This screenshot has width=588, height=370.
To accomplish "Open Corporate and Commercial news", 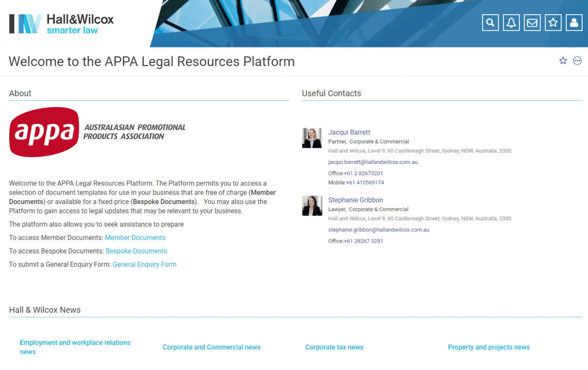I will click(x=212, y=347).
